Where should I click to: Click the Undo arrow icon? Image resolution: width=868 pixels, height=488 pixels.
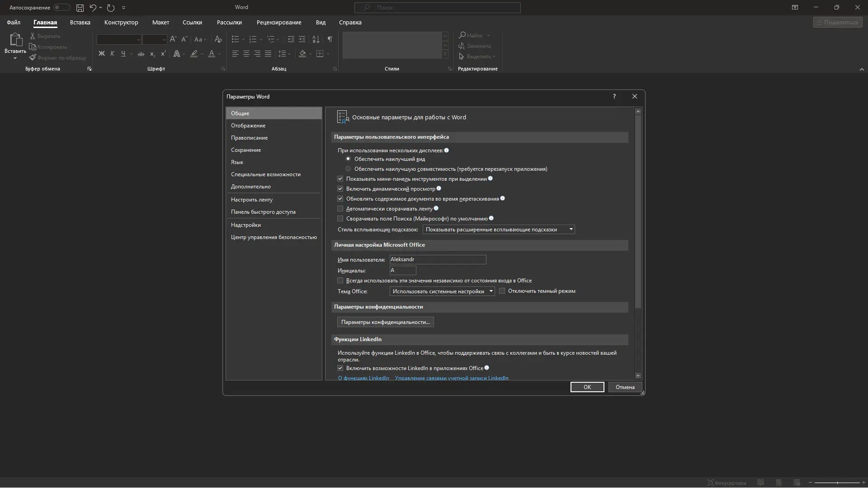click(93, 8)
